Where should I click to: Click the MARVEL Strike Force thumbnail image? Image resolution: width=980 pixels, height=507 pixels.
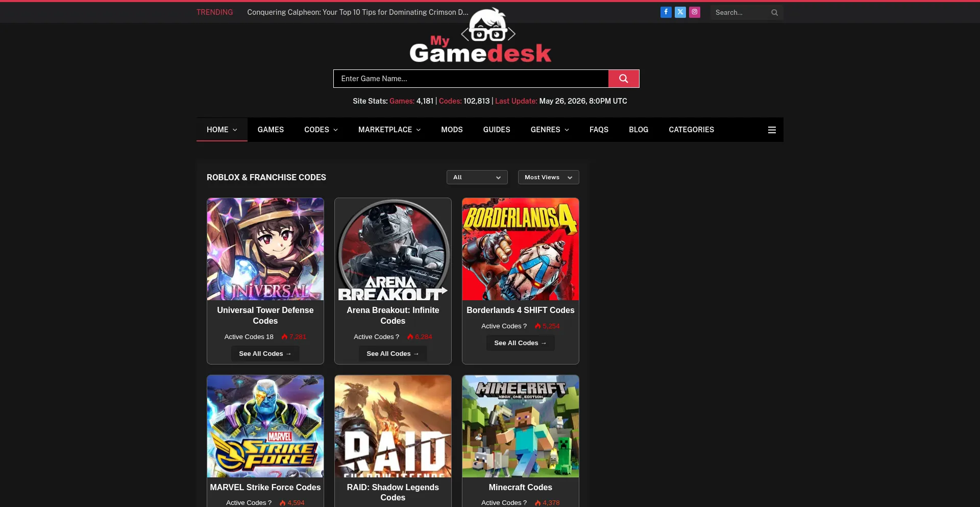(x=265, y=426)
